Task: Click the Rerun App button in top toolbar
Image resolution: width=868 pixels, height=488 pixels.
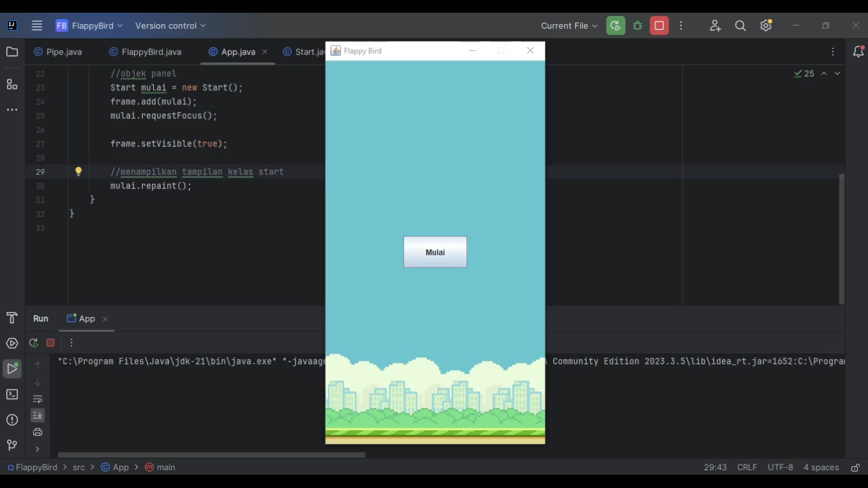Action: coord(615,25)
